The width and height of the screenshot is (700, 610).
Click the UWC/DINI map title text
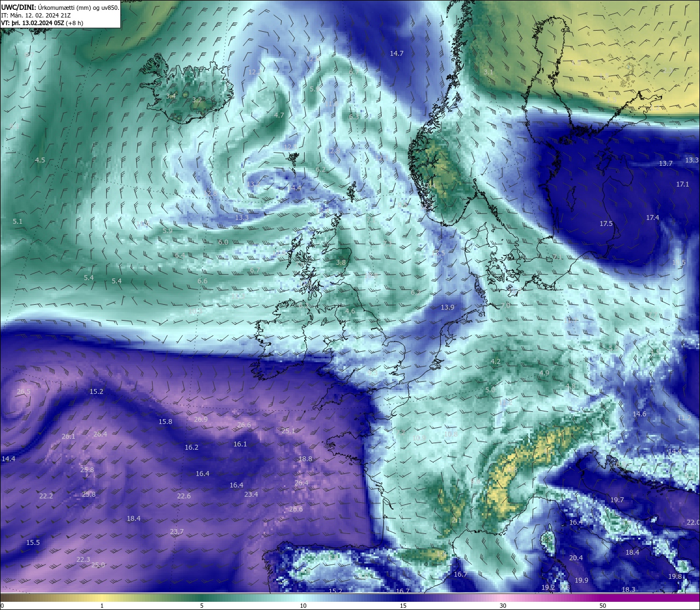(60, 8)
